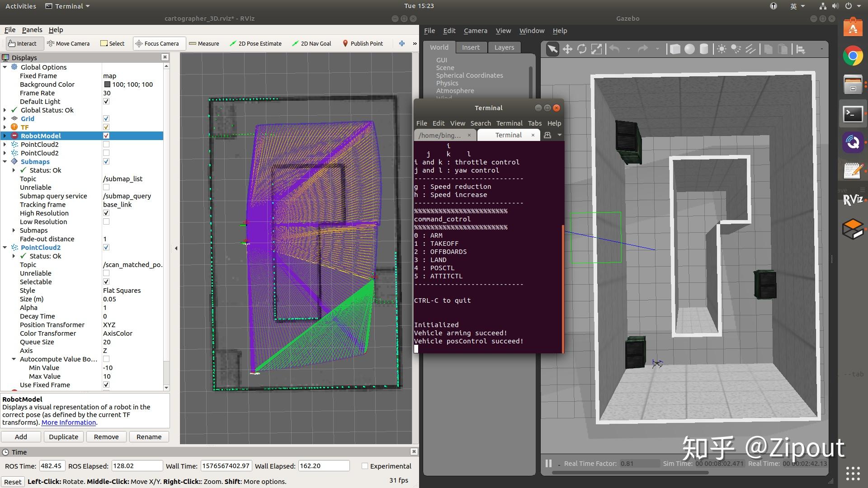Choose Gazebo scale mode tool

click(x=597, y=49)
